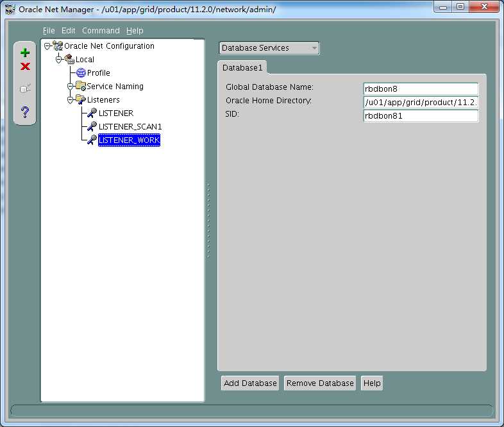Select the Listeners tree item

pos(103,100)
